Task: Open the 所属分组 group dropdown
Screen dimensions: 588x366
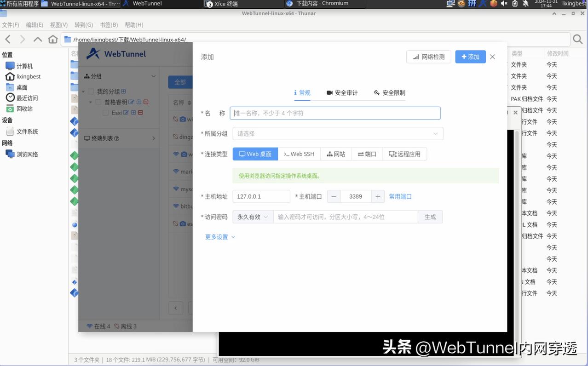Action: (338, 133)
